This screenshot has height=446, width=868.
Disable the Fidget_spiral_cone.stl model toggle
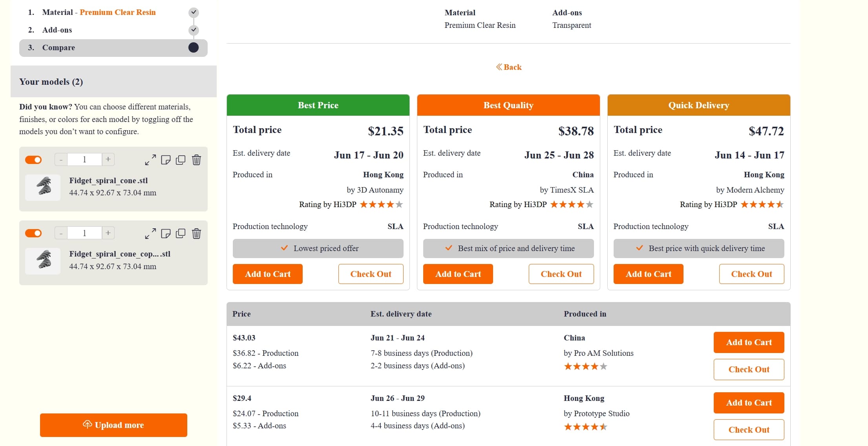click(33, 160)
